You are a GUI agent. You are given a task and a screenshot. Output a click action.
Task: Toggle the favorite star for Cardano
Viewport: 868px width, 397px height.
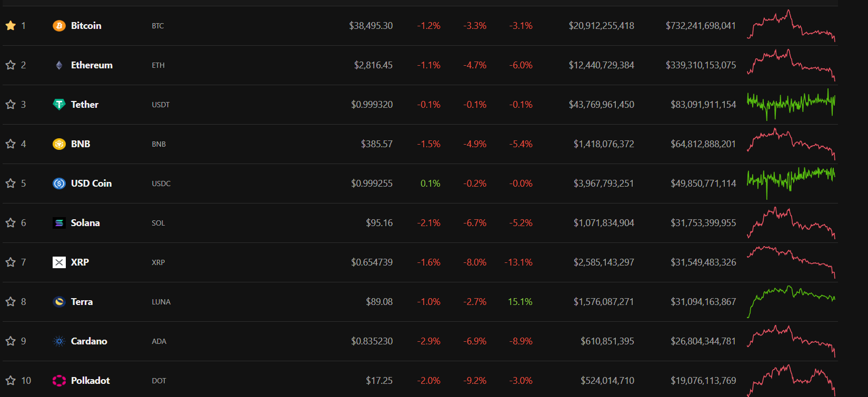coord(11,341)
